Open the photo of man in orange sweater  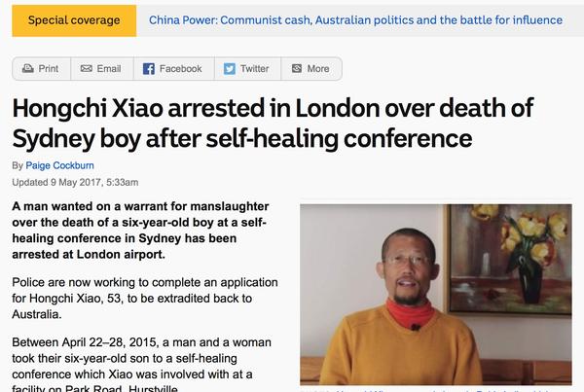coord(436,294)
